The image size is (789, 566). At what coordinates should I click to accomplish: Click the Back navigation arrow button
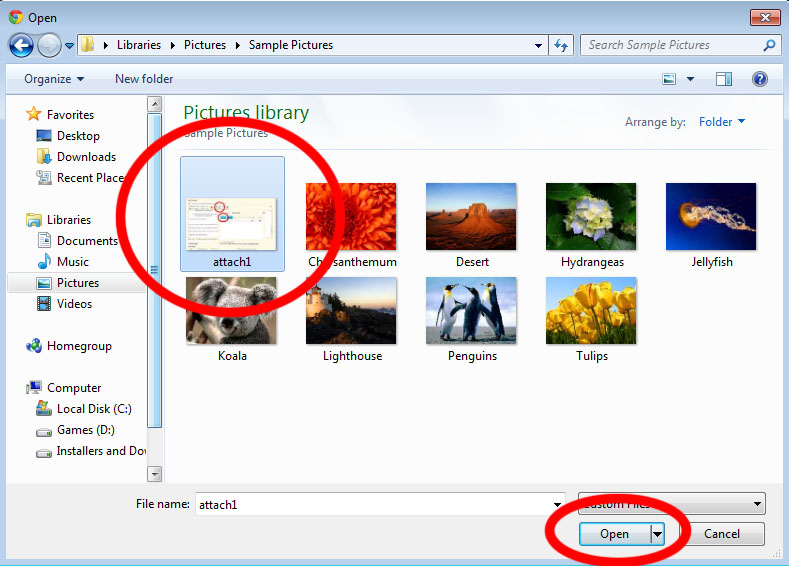coord(21,46)
